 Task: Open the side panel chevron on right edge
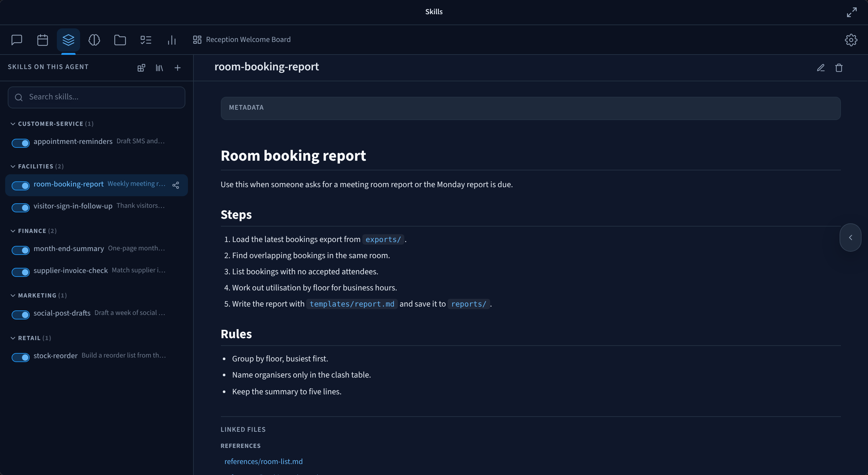pyautogui.click(x=850, y=237)
